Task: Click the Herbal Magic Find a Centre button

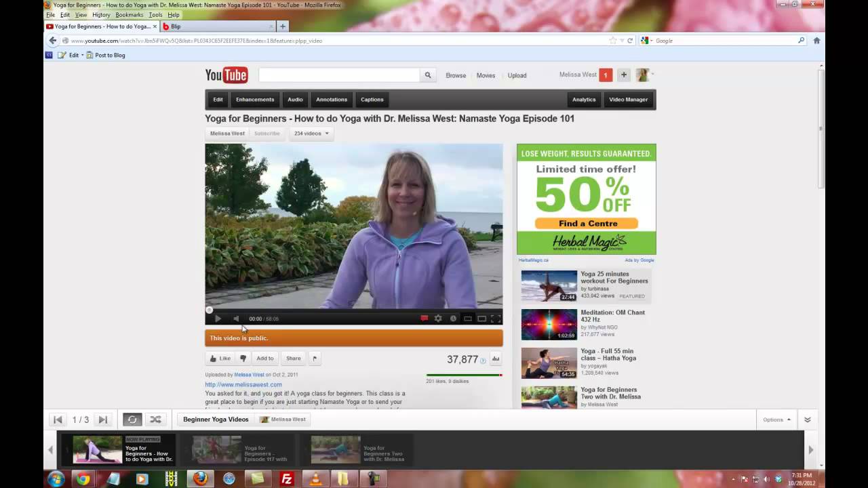Action: pyautogui.click(x=587, y=224)
